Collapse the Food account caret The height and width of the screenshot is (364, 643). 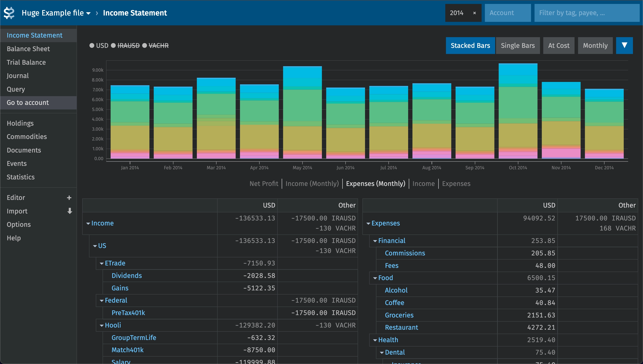click(x=375, y=278)
